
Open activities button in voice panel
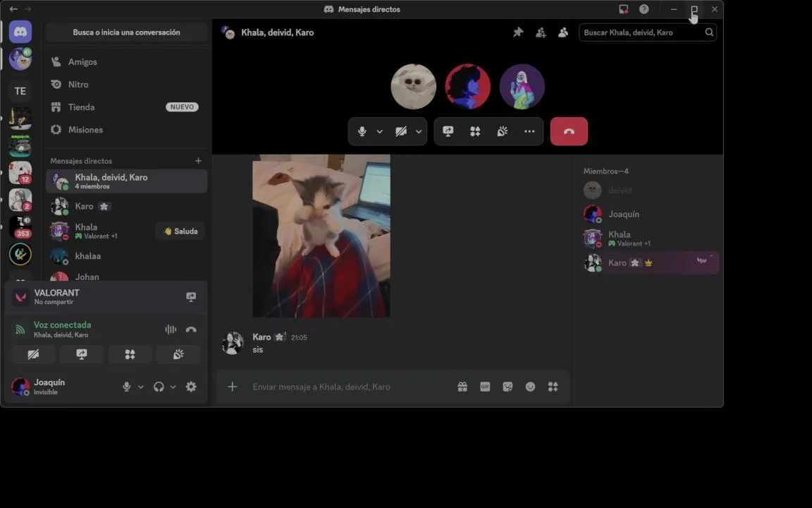coord(130,354)
